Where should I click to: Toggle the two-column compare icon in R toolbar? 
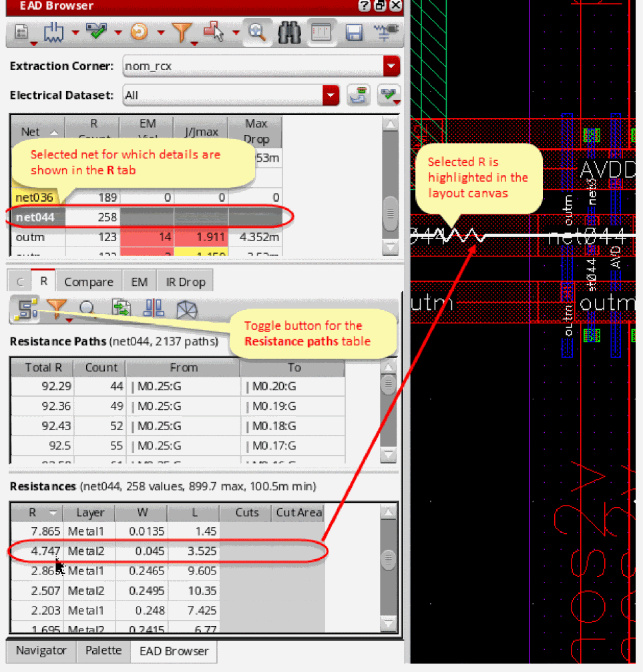pyautogui.click(x=154, y=308)
